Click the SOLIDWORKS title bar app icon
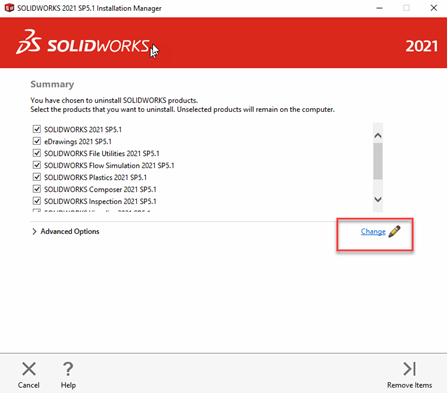Screen dimensions: 447x393 pyautogui.click(x=9, y=8)
